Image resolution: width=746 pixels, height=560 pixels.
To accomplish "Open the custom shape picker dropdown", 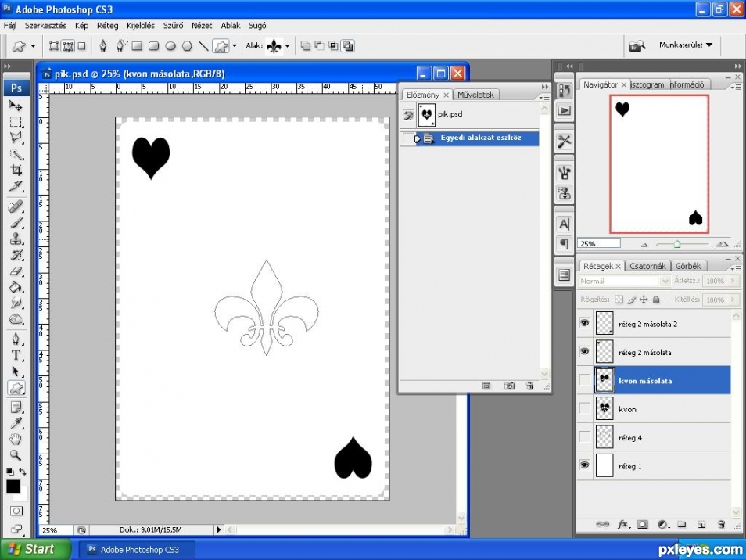I will [287, 46].
